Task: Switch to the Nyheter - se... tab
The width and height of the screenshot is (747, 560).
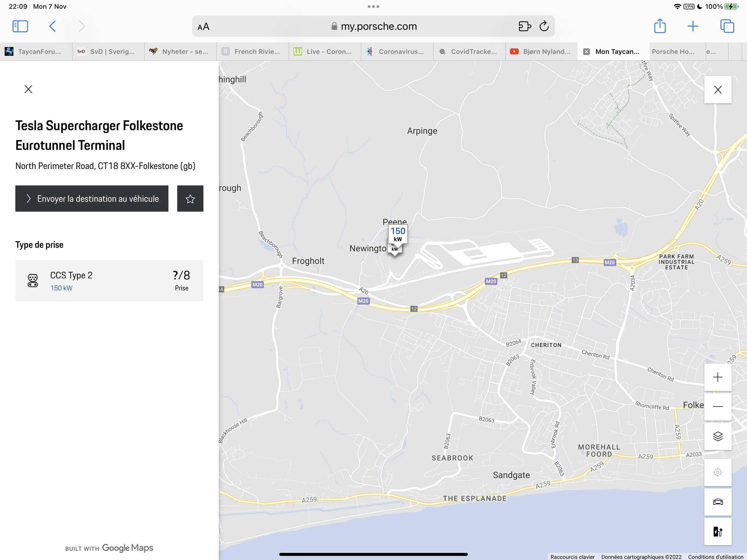Action: pyautogui.click(x=180, y=52)
